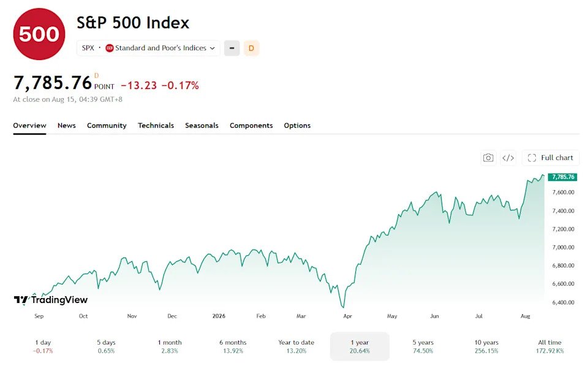Click the camera snapshot icon
588x368 pixels.
point(488,158)
